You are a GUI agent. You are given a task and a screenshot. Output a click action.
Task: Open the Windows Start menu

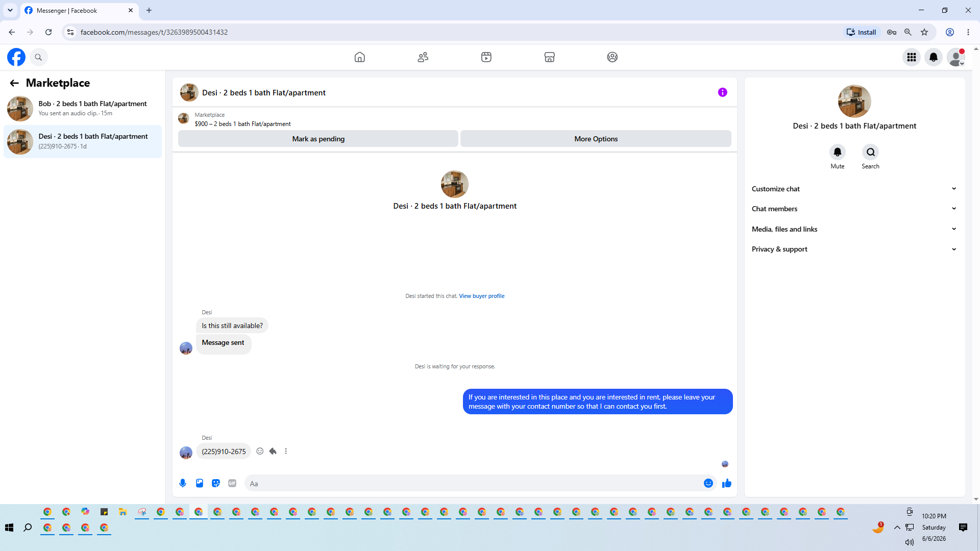tap(9, 528)
